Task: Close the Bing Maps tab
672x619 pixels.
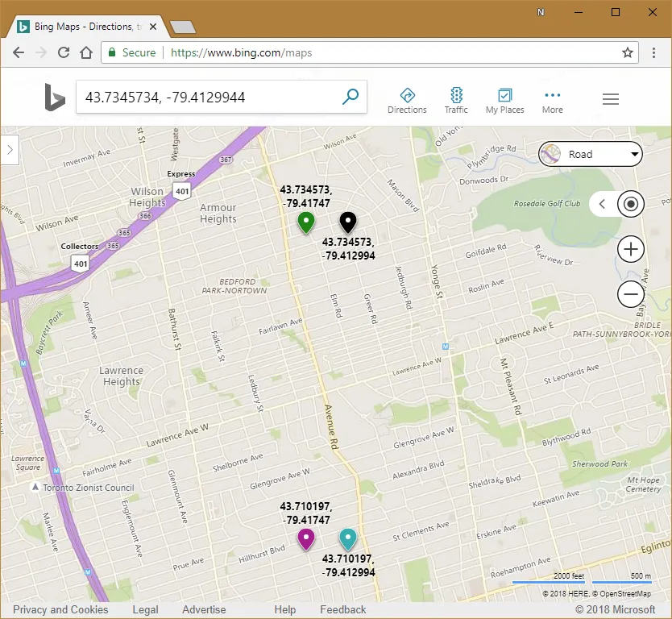Action: (153, 27)
